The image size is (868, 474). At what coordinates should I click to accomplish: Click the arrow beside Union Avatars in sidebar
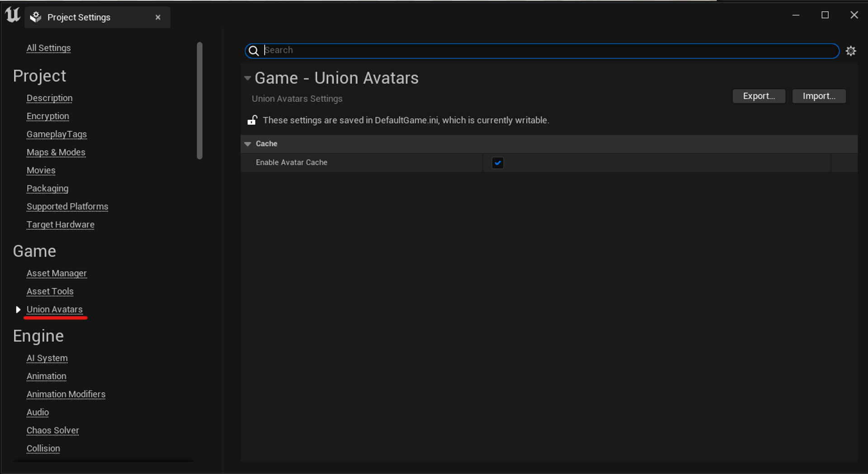click(18, 309)
